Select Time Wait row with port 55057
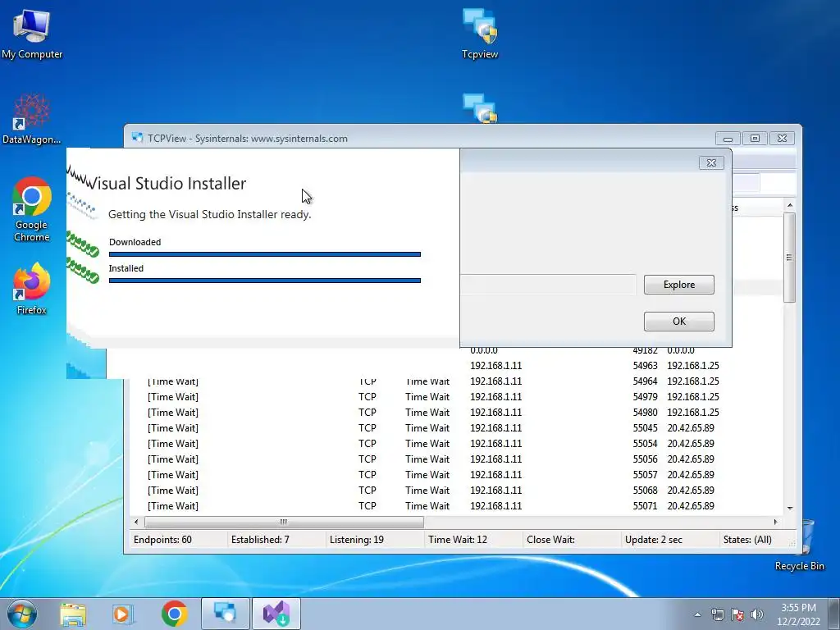Image resolution: width=840 pixels, height=630 pixels. [x=456, y=475]
